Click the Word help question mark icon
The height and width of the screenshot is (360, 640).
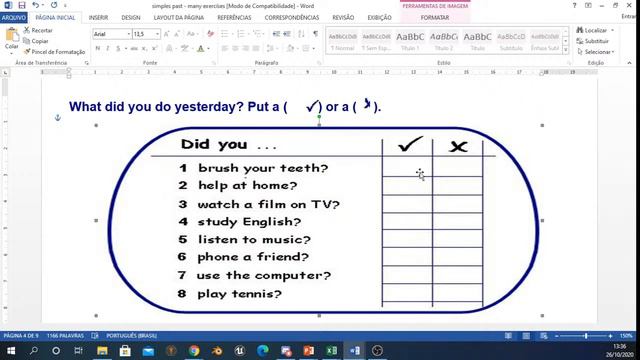[x=574, y=5]
